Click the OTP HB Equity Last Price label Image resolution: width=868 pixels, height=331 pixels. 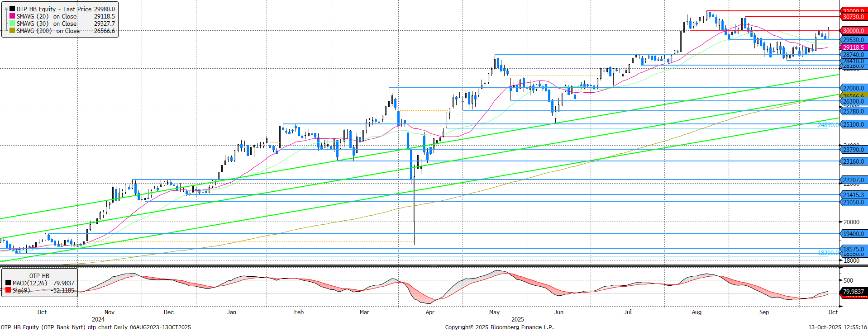54,9
